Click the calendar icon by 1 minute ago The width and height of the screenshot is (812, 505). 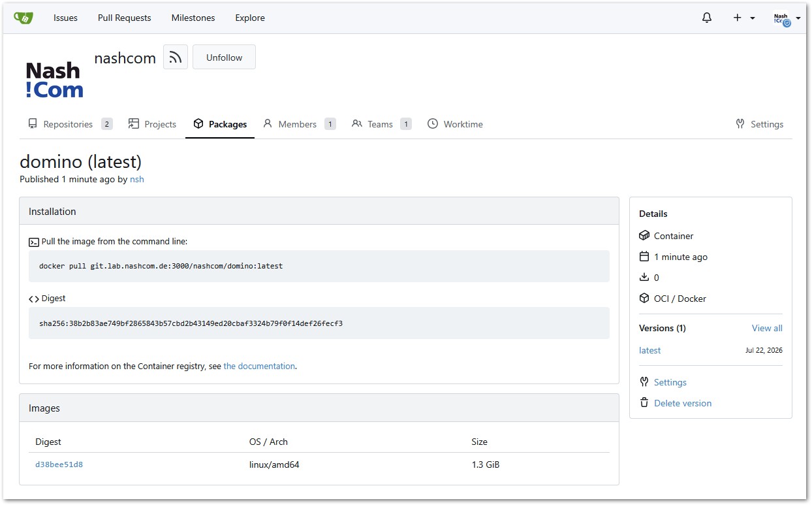pyautogui.click(x=644, y=257)
